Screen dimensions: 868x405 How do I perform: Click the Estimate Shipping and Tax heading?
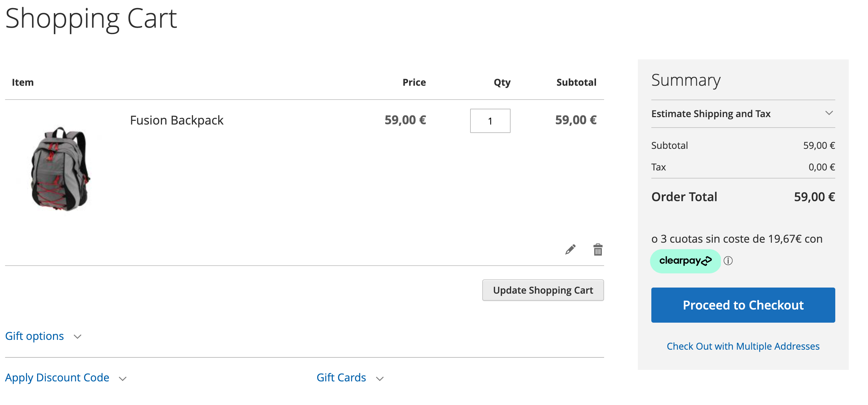(711, 114)
